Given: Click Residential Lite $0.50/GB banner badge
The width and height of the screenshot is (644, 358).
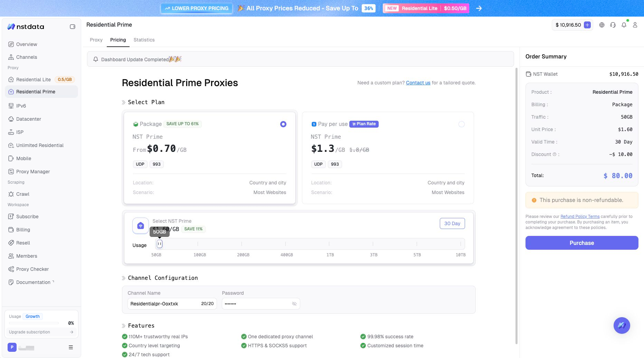Looking at the screenshot, I should (426, 8).
